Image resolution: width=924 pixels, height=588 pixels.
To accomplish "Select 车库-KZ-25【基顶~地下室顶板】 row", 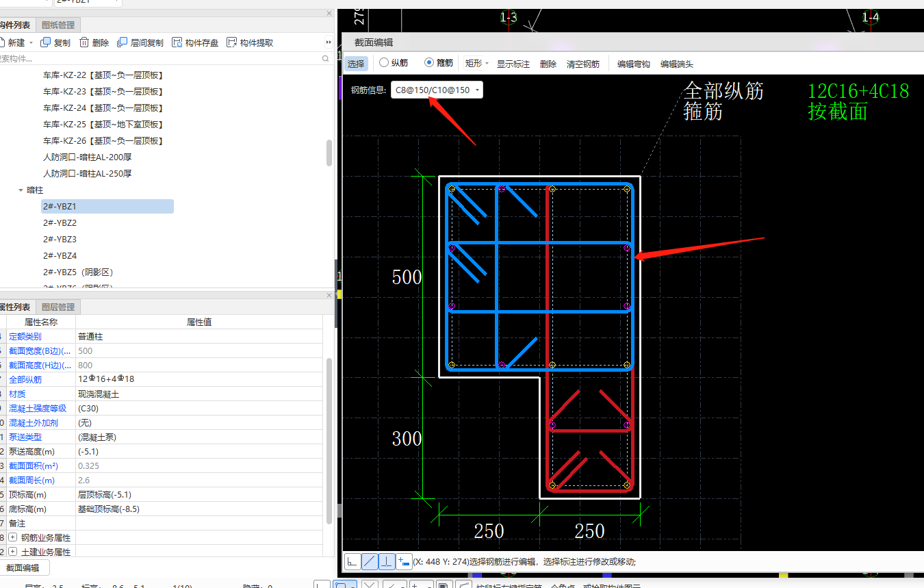I will coord(103,124).
